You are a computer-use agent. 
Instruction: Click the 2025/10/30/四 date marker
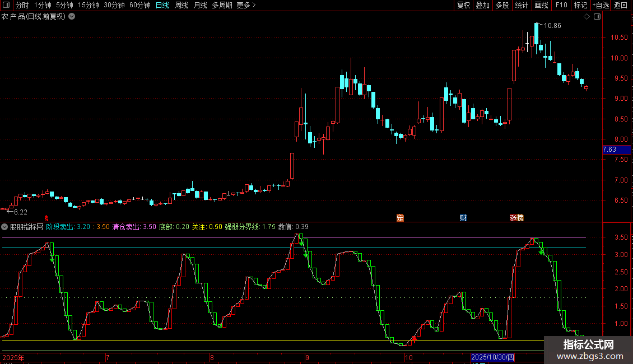[492, 357]
